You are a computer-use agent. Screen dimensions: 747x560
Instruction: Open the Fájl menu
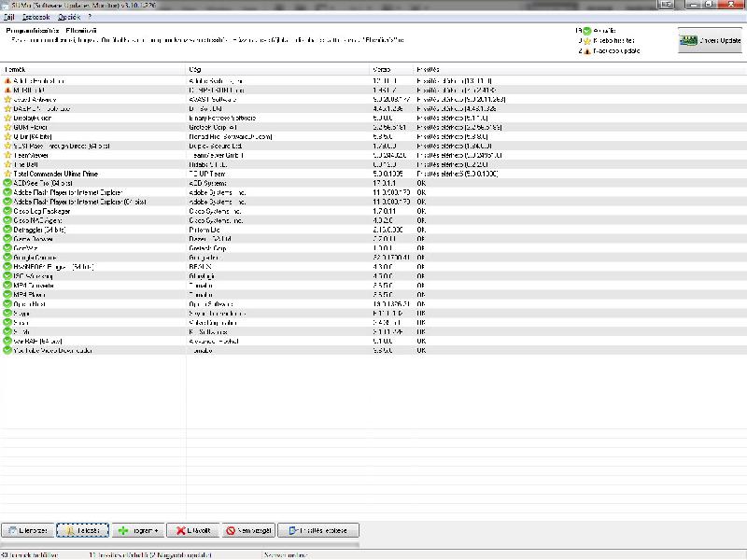coord(9,17)
